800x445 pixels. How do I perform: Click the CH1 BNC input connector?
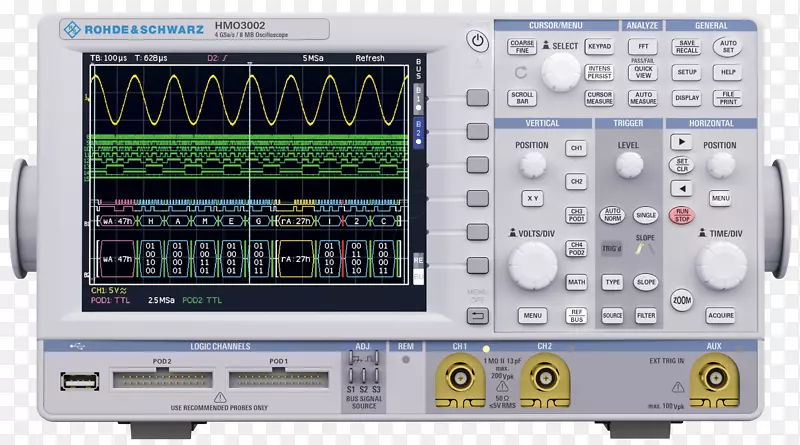461,379
